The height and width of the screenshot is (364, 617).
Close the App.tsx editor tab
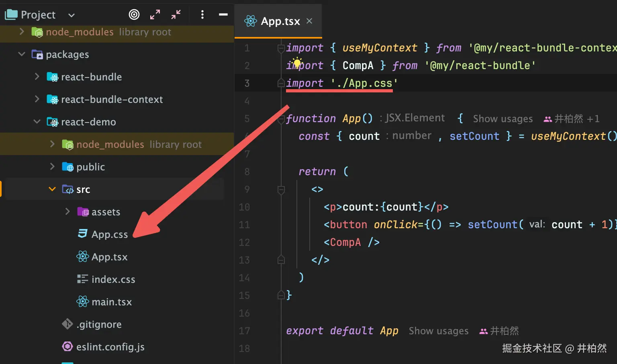pyautogui.click(x=309, y=21)
